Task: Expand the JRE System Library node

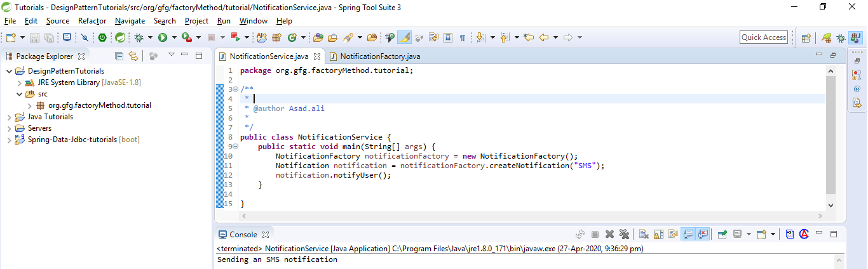Action: (19, 82)
